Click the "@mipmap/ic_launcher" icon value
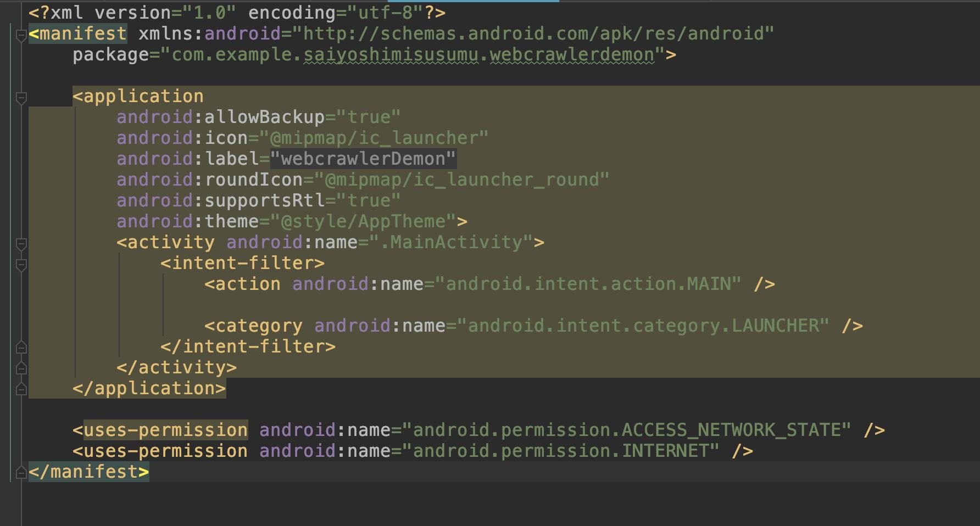Screen dimensions: 980x526 pos(374,138)
